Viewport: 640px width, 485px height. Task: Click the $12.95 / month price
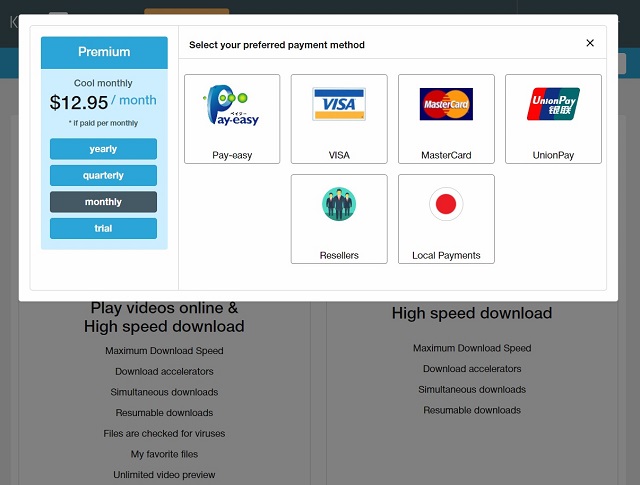(x=103, y=101)
